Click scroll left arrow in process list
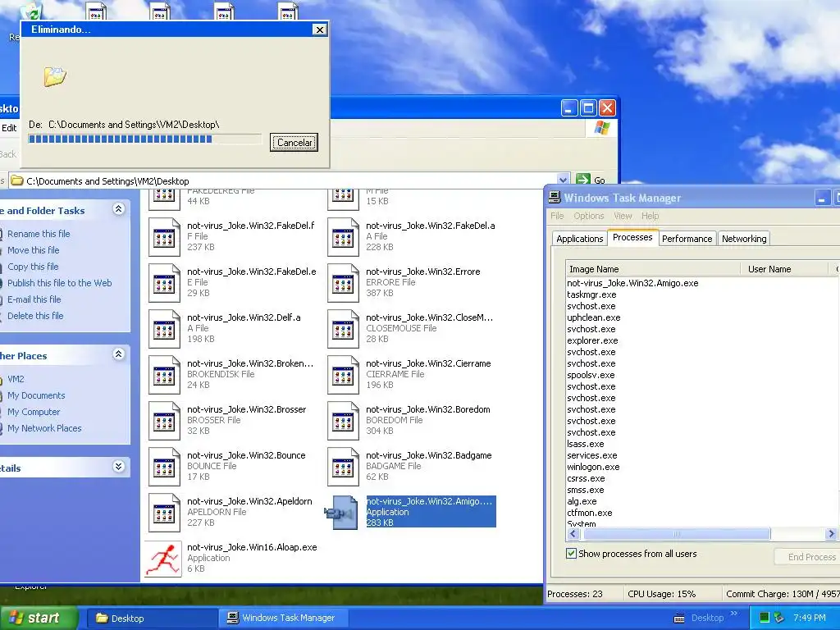This screenshot has width=840, height=630. [573, 533]
